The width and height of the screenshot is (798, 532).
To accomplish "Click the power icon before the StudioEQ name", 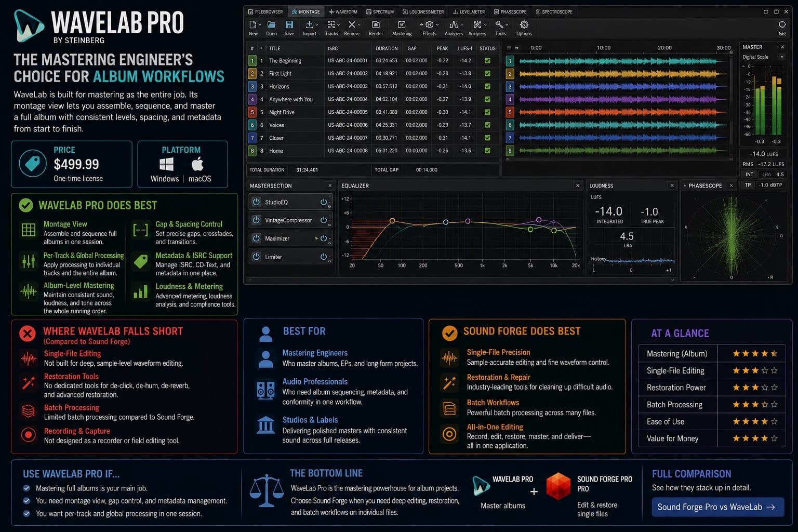I will click(x=256, y=202).
